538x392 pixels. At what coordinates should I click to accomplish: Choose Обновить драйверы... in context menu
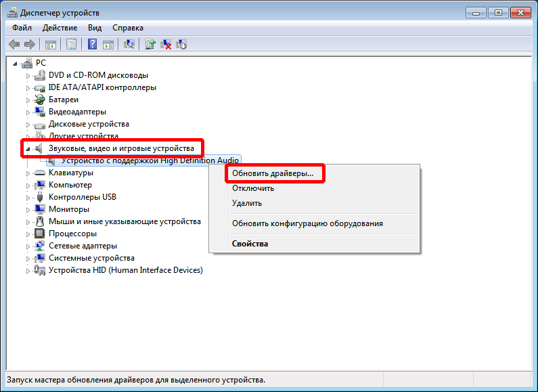[x=273, y=173]
